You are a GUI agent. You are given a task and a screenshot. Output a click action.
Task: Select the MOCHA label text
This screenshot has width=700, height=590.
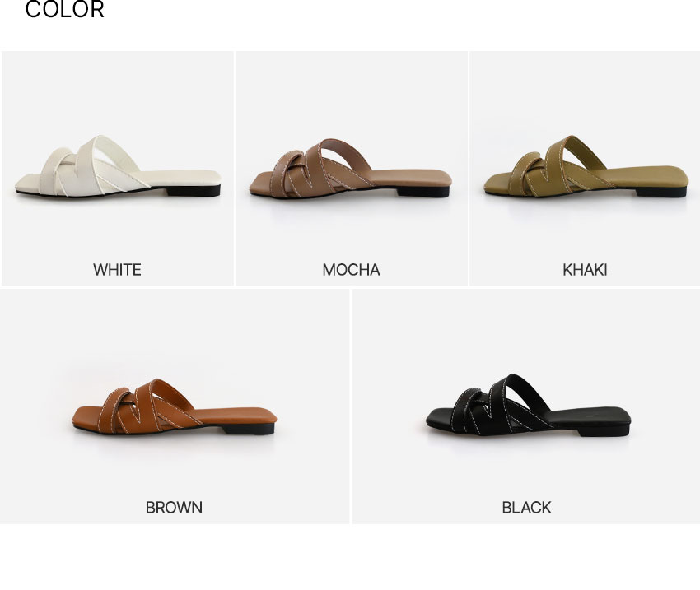click(351, 270)
